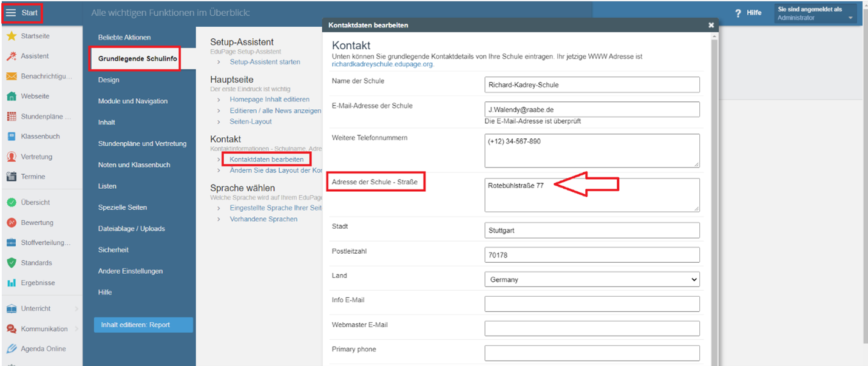
Task: Expand the Unterricht sidebar submenu arrow
Action: point(76,309)
